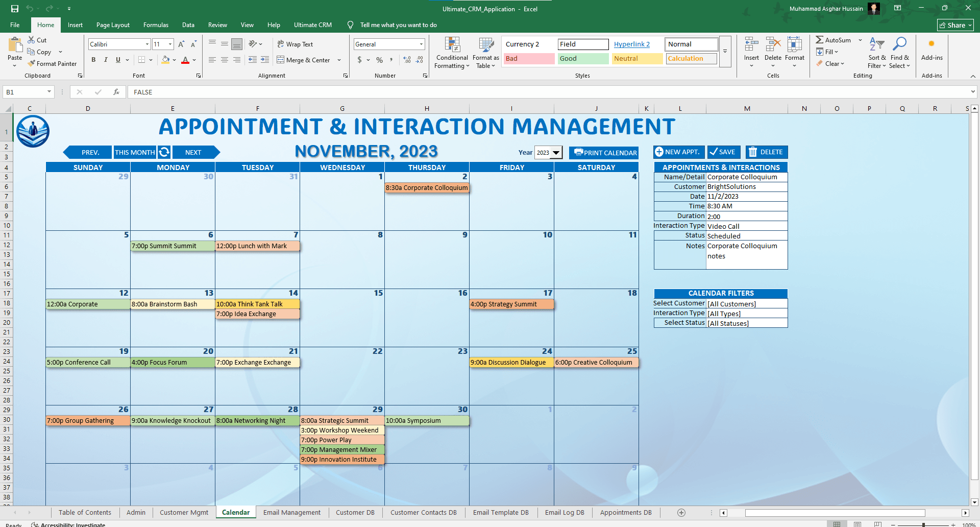Click the PRINT CALENDAR button
The height and width of the screenshot is (527, 980).
(604, 153)
